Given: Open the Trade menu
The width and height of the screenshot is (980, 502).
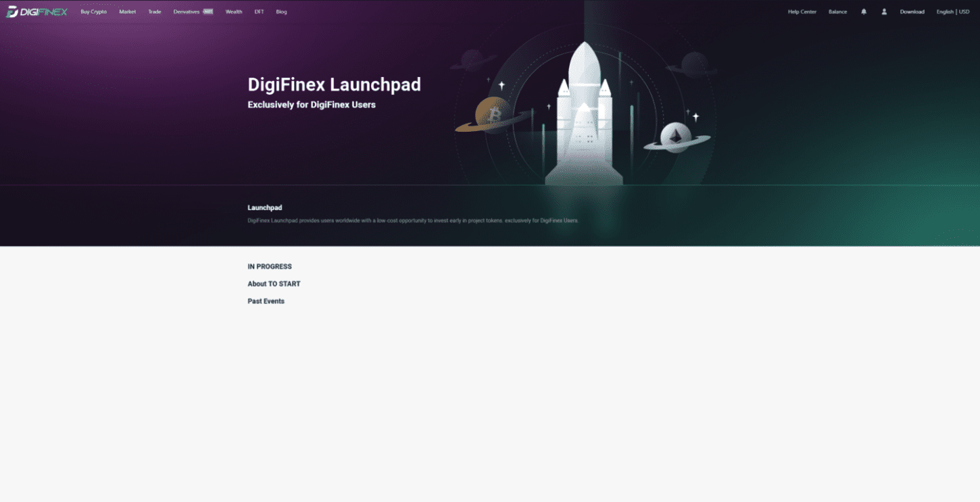Looking at the screenshot, I should (x=155, y=11).
